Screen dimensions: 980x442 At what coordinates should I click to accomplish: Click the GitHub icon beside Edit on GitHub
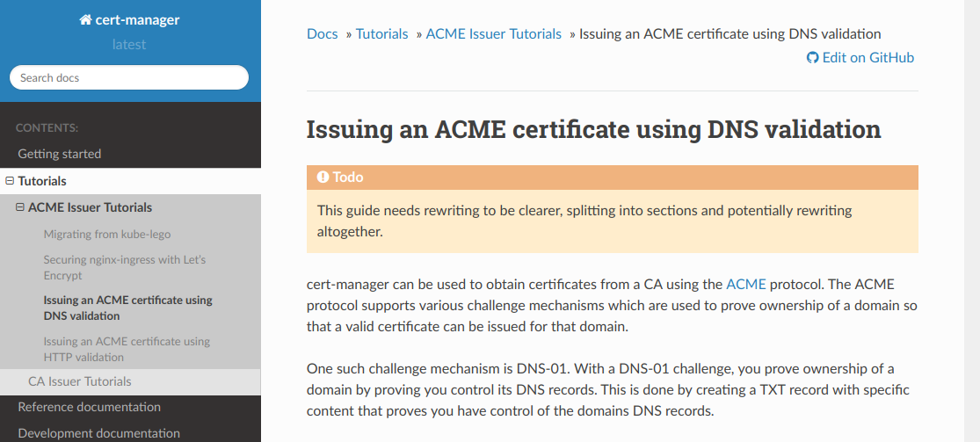812,57
